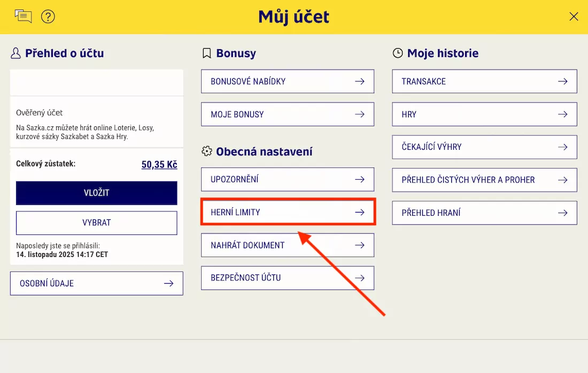
Task: Open Moje bonusy
Action: (x=288, y=114)
